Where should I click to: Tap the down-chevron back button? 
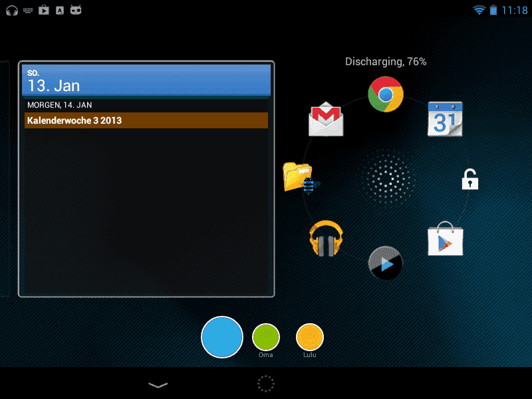point(158,385)
